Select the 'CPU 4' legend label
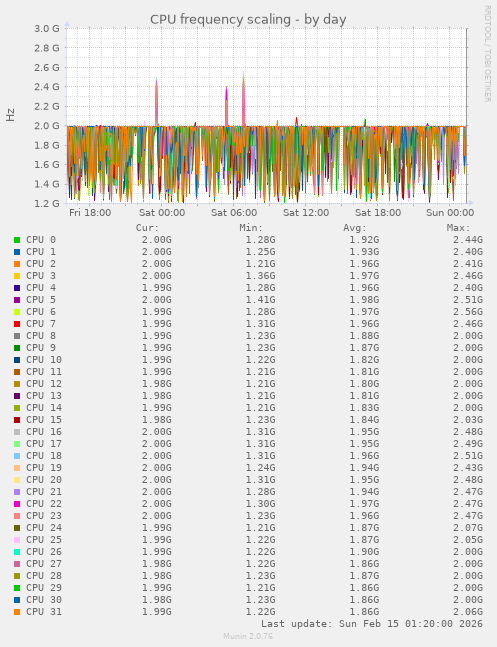Screen dimensions: 497x647 click(x=41, y=288)
